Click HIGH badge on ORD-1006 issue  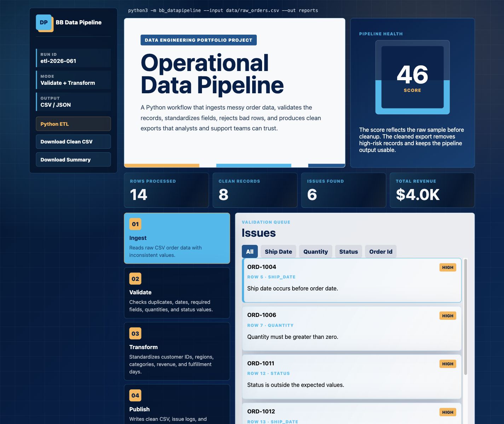448,316
